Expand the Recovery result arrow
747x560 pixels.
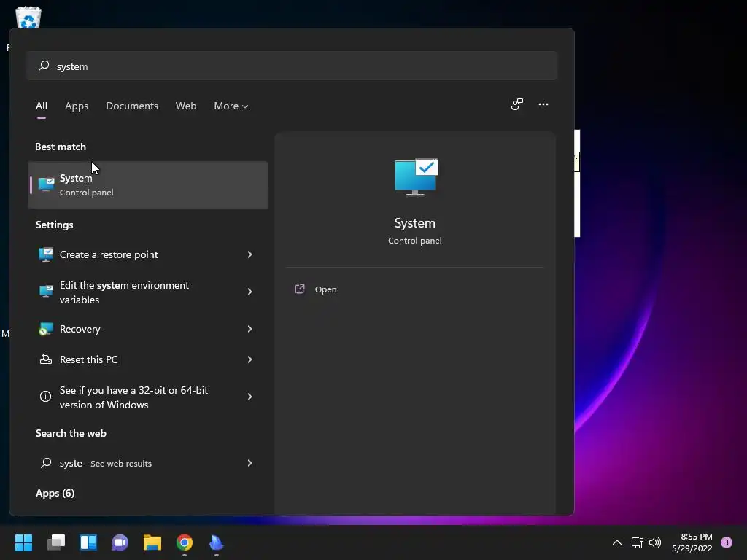[x=249, y=329]
